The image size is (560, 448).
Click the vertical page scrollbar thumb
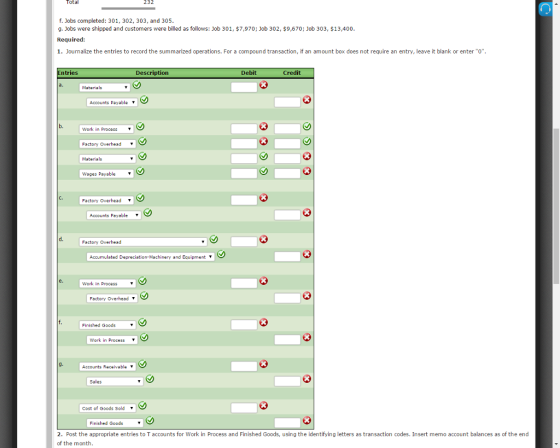coord(556,206)
